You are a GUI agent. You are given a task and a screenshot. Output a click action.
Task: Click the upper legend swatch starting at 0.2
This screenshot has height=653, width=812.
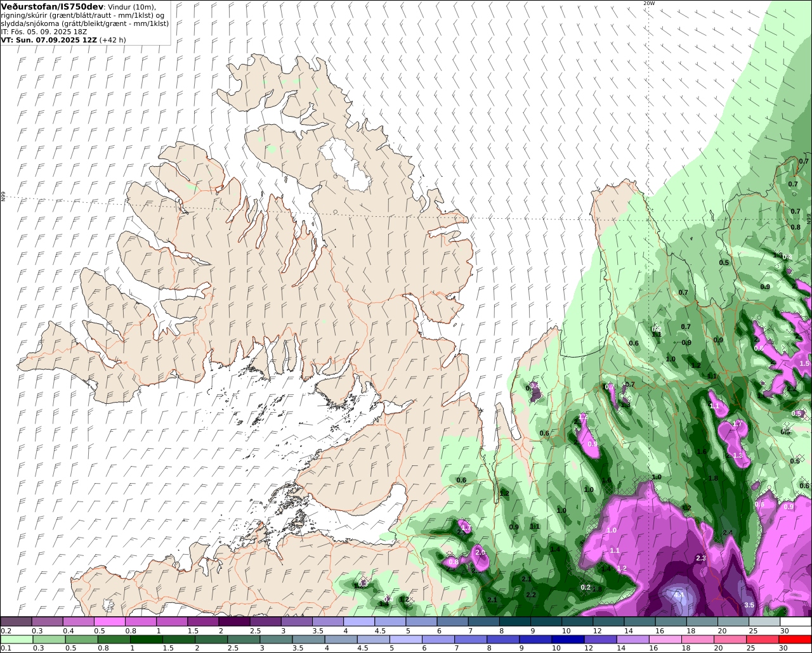point(16,622)
